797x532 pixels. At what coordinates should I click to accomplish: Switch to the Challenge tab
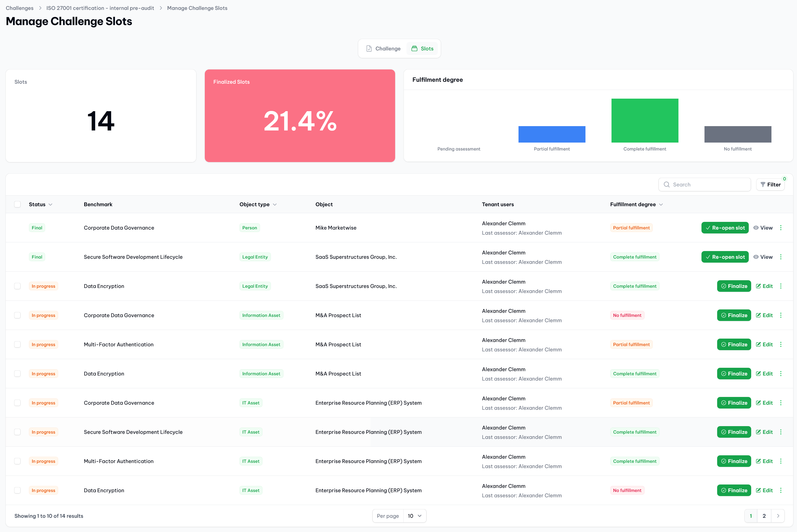tap(383, 48)
